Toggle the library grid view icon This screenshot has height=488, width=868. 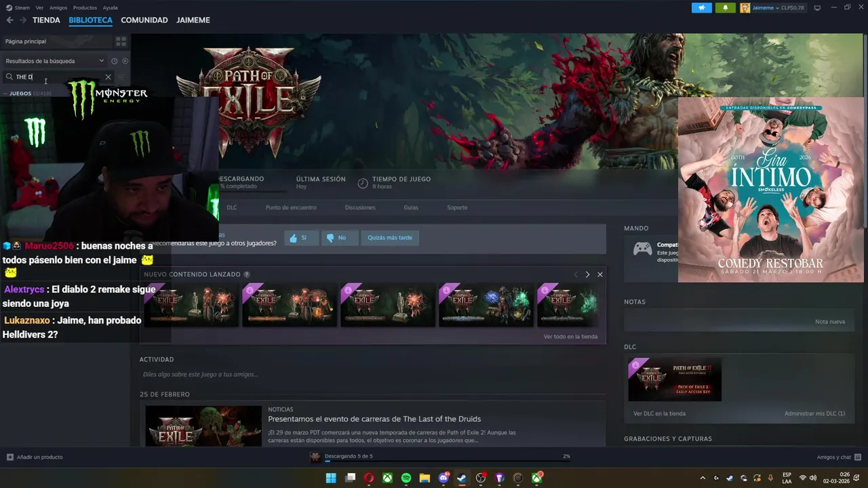pos(121,41)
